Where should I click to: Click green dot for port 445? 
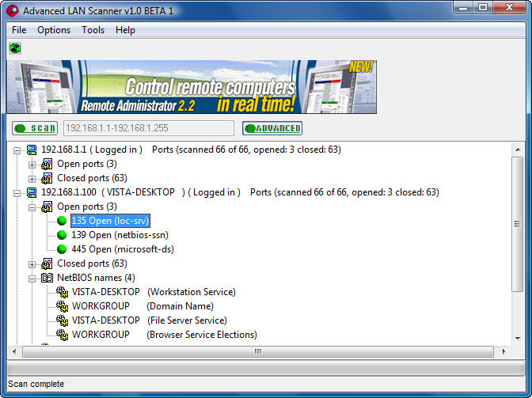(62, 249)
